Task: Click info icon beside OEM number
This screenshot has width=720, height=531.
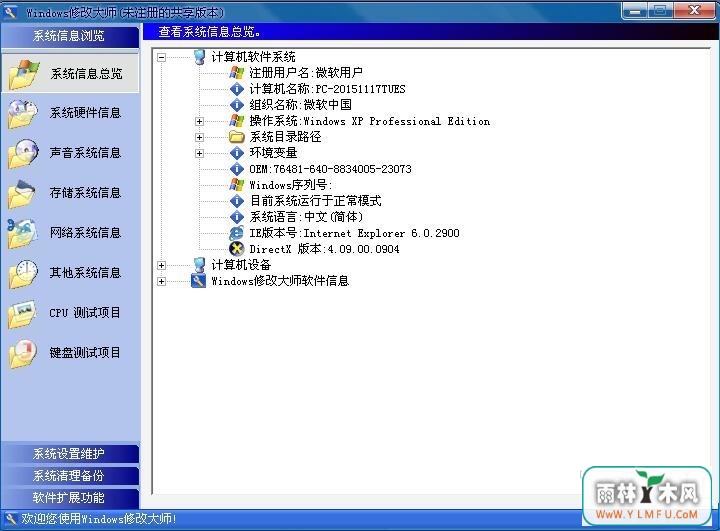Action: 236,169
